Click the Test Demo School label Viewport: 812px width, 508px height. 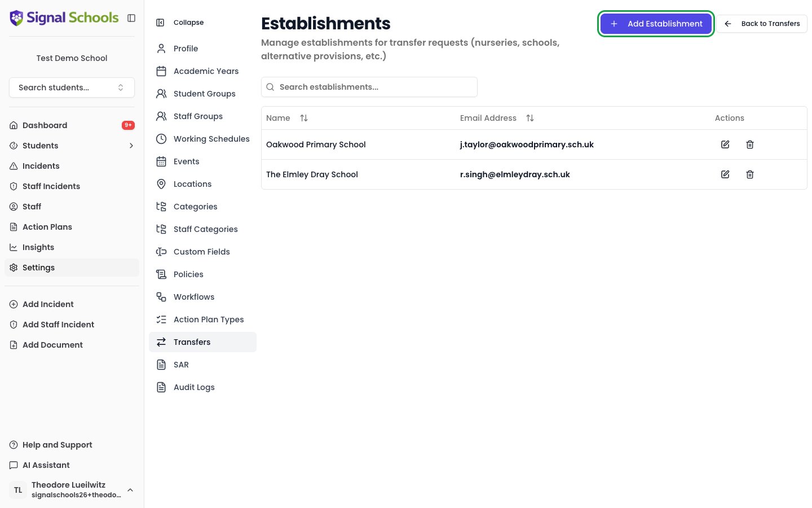[x=72, y=58]
